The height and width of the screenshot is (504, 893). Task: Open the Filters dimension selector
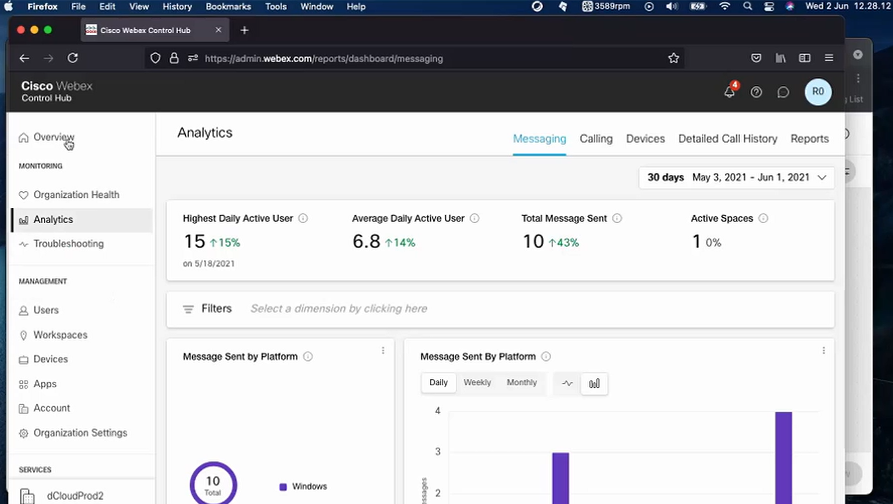[338, 309]
